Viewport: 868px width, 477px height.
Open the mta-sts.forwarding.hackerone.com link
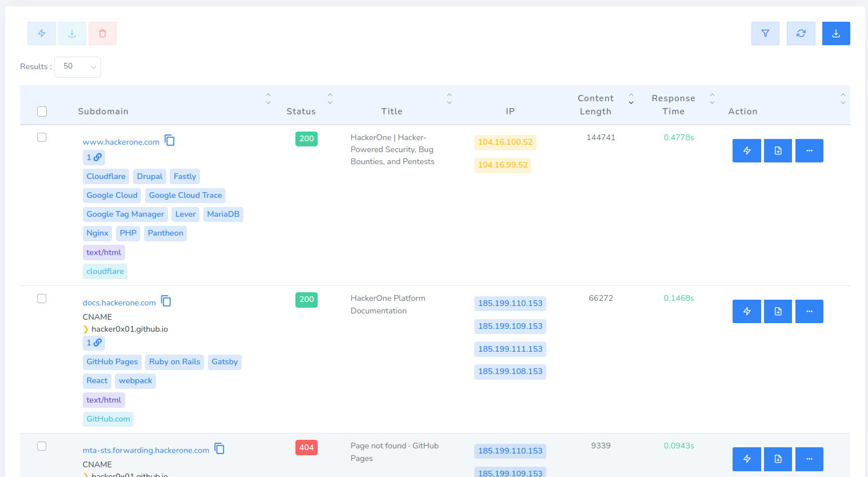click(x=146, y=451)
